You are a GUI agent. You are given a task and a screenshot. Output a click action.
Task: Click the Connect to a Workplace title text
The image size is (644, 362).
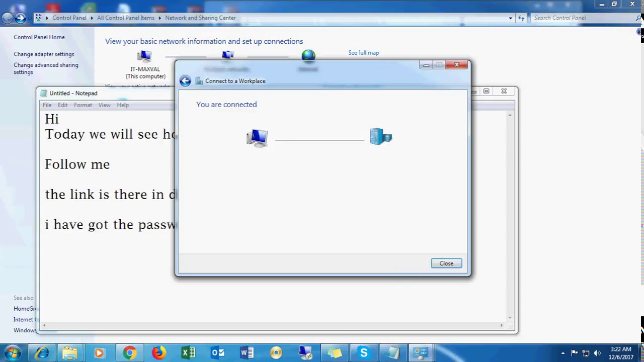point(235,81)
